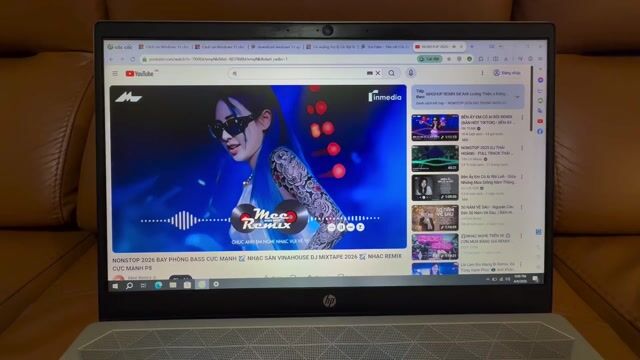Bookmark this page with star icon

click(449, 59)
